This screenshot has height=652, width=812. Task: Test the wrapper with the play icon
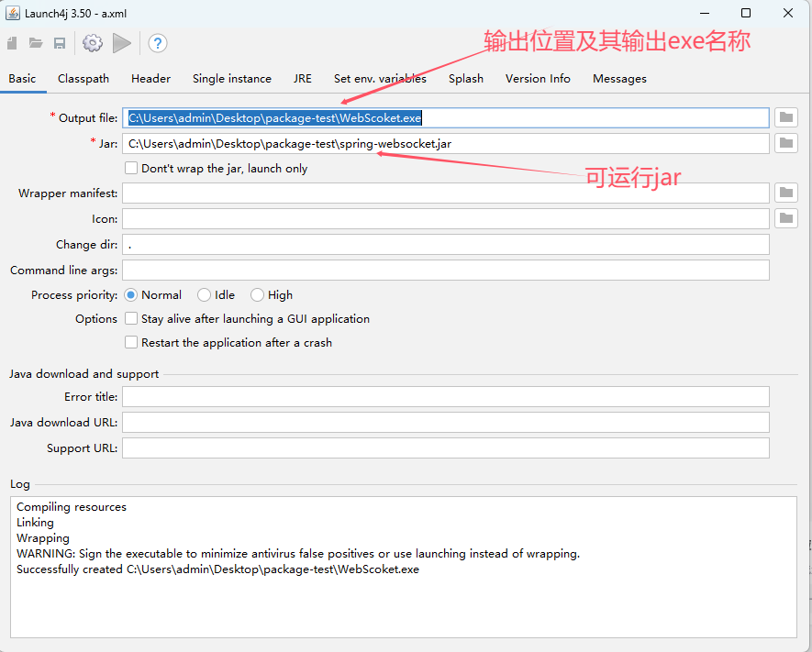click(x=122, y=43)
